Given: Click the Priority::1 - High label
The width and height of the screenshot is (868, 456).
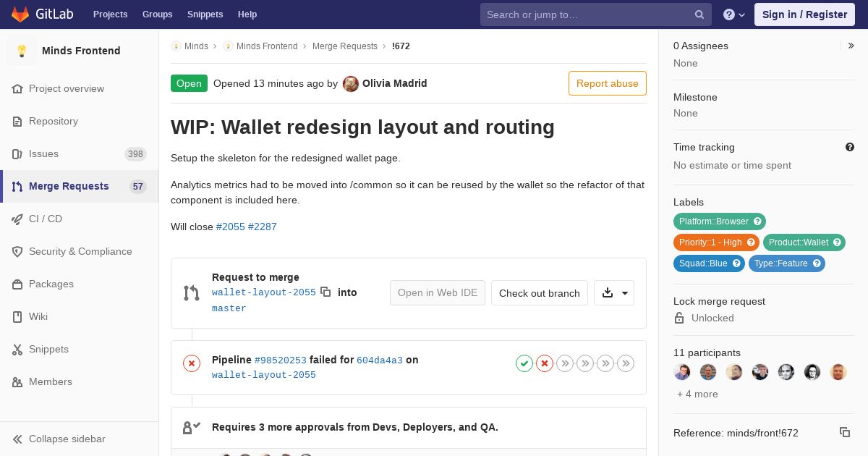Looking at the screenshot, I should (716, 242).
